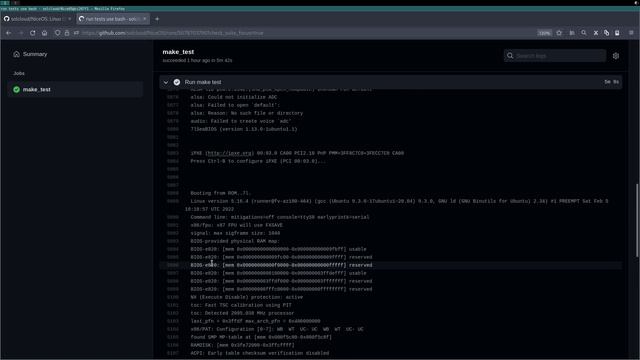
Task: Bookmark this page with the star icon
Action: tap(559, 33)
